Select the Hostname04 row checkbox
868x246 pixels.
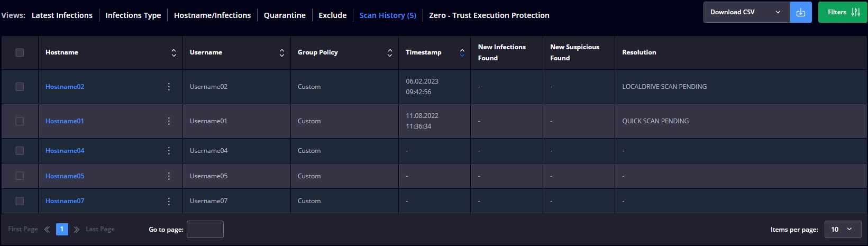[20, 151]
